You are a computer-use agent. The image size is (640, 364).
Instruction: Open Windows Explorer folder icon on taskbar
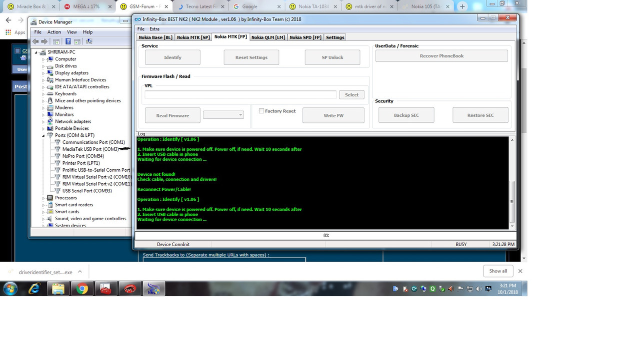58,289
